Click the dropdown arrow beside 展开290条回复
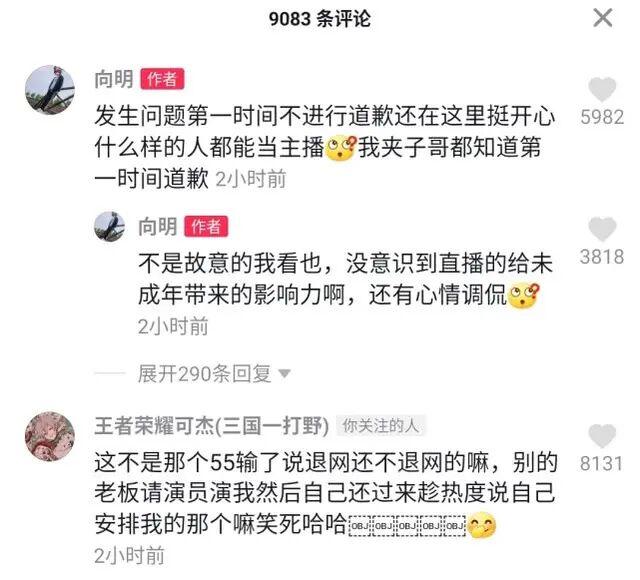This screenshot has width=640, height=580. [284, 373]
